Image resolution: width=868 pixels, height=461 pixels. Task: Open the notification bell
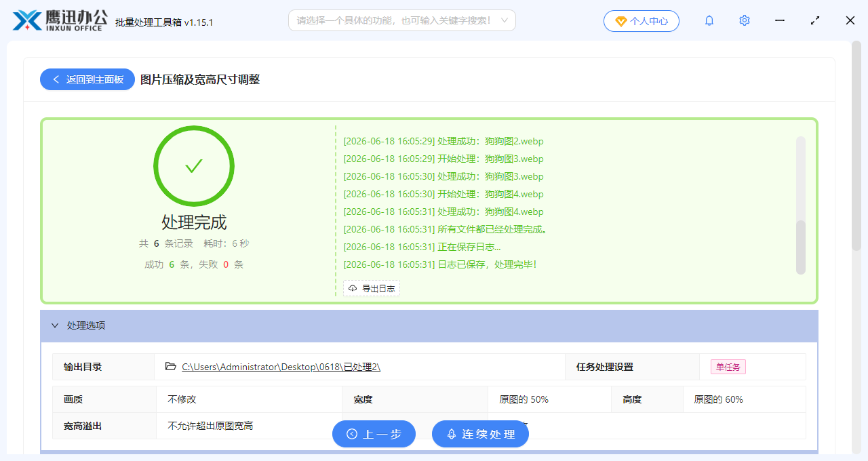point(709,20)
